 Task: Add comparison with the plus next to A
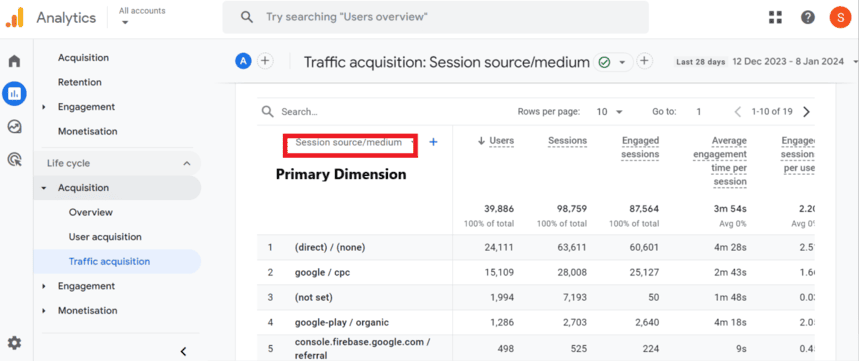click(265, 61)
